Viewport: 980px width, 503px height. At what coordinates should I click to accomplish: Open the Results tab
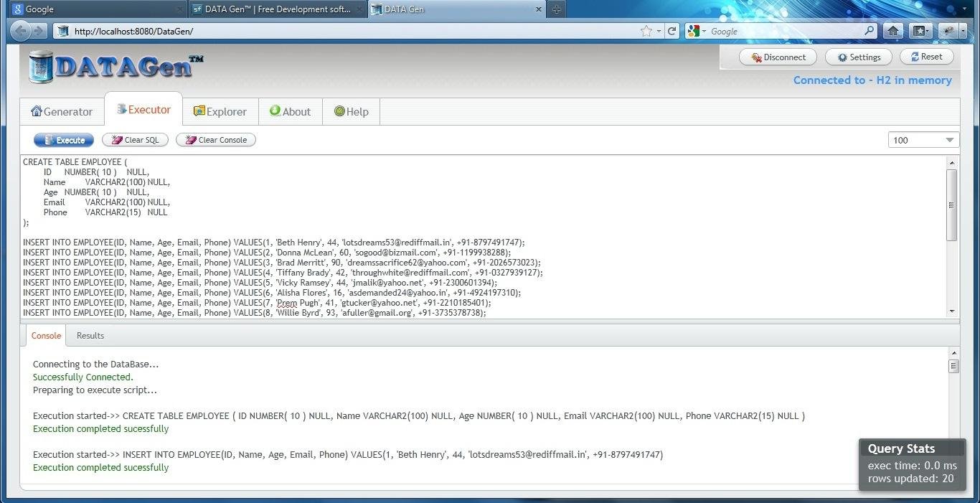click(x=90, y=335)
